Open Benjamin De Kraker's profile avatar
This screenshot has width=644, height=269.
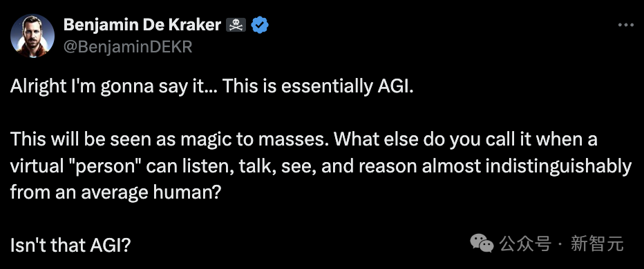32,36
